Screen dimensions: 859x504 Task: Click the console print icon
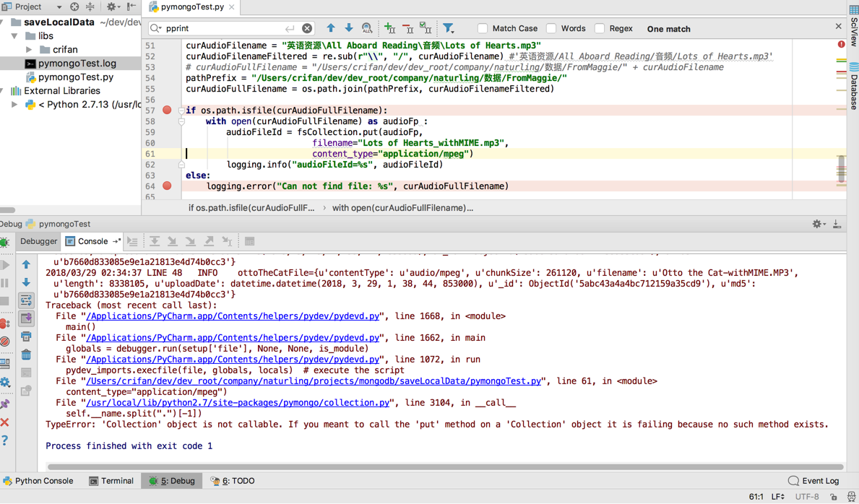pyautogui.click(x=26, y=336)
